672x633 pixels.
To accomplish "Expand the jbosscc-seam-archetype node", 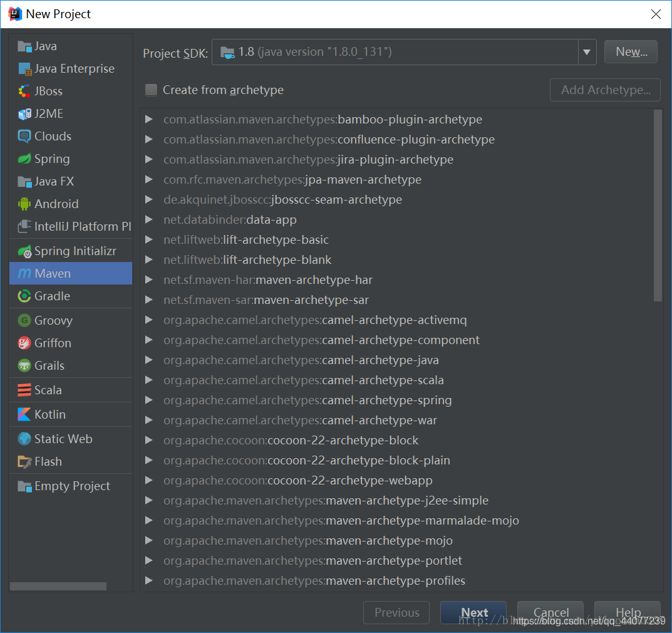I will point(148,200).
